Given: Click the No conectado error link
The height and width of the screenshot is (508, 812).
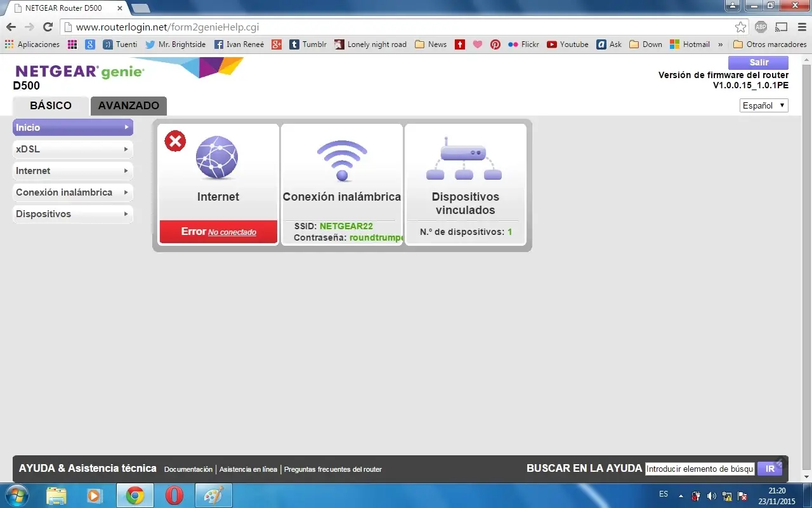Looking at the screenshot, I should (232, 232).
